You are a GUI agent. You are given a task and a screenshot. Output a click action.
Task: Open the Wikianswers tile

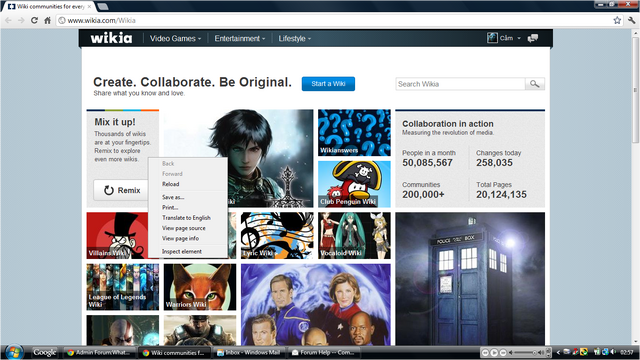click(x=354, y=133)
